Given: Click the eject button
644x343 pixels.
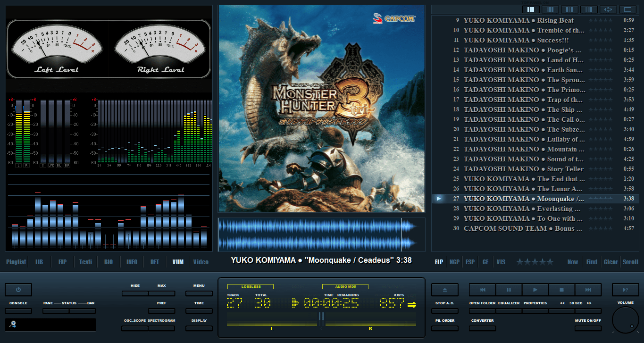Looking at the screenshot, I should coord(444,290).
